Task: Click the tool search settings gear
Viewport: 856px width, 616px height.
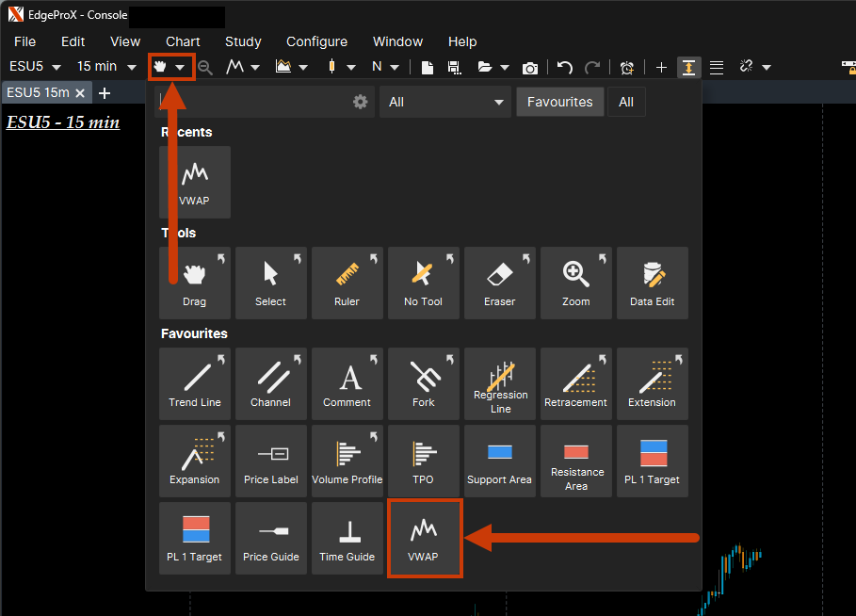Action: [x=360, y=102]
